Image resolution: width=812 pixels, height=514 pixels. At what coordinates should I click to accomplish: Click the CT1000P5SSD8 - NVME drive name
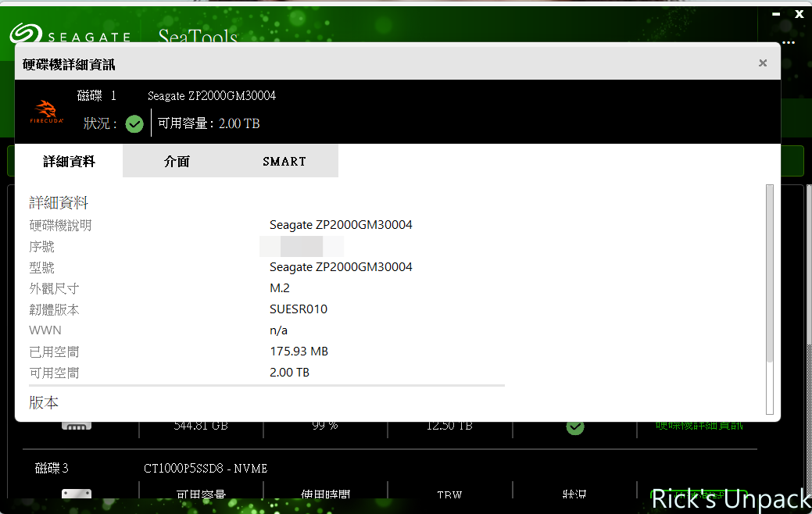click(x=206, y=469)
